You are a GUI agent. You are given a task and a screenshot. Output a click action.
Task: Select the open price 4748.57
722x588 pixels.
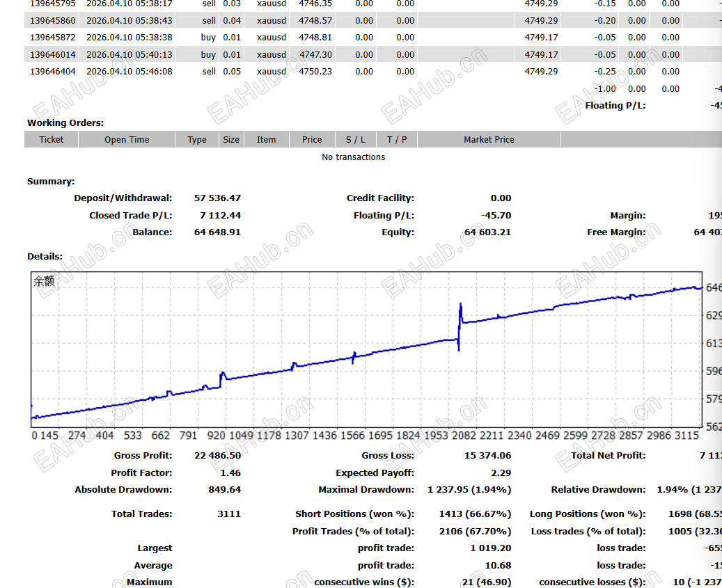coord(315,21)
